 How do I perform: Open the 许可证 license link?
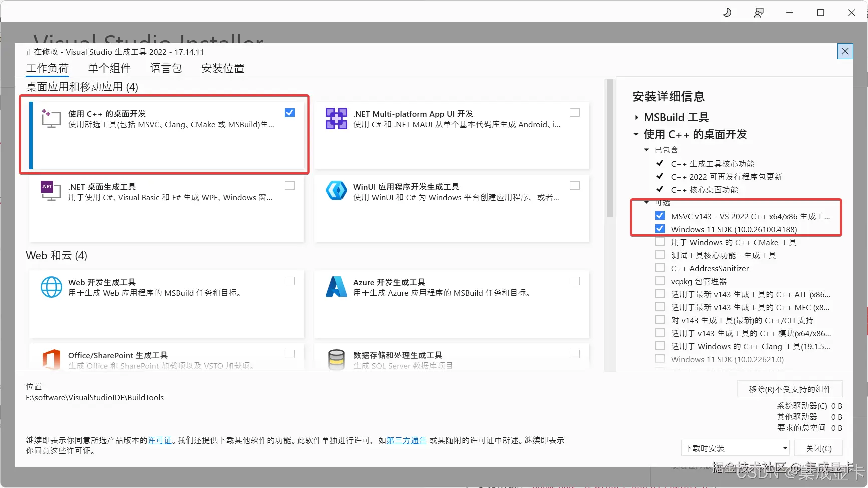coord(160,440)
